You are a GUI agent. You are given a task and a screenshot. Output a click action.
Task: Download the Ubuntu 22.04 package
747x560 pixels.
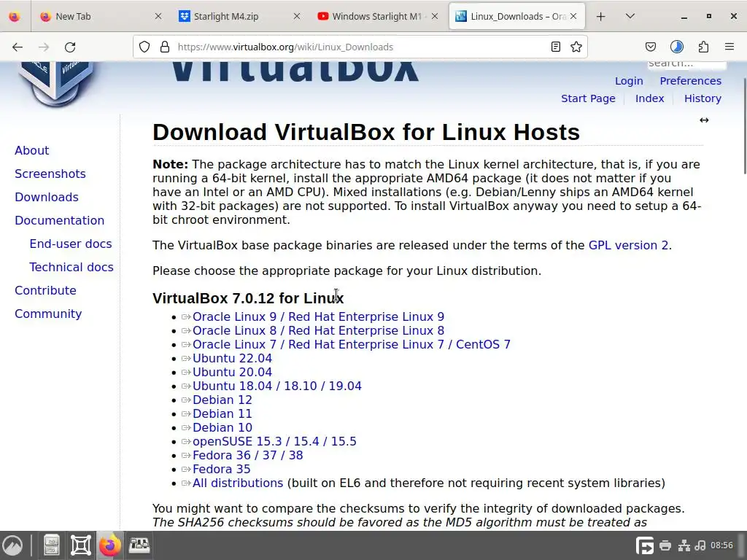232,358
